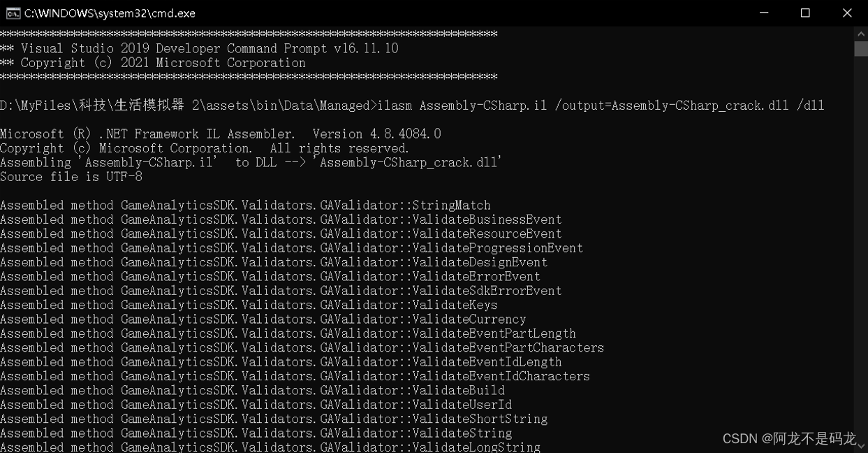This screenshot has height=453, width=868.
Task: Click the ilasm Assembly-CSharp.il command text
Action: (601, 106)
